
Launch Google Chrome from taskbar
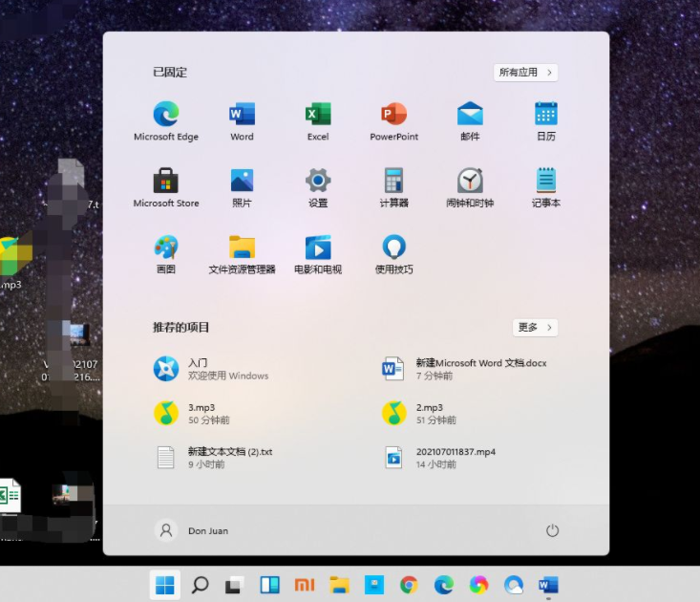(x=409, y=585)
